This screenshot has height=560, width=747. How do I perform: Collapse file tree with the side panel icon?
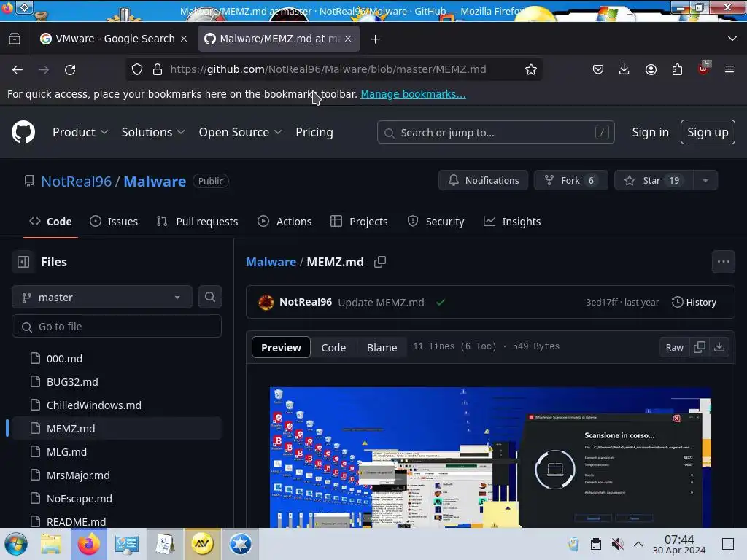(x=23, y=262)
